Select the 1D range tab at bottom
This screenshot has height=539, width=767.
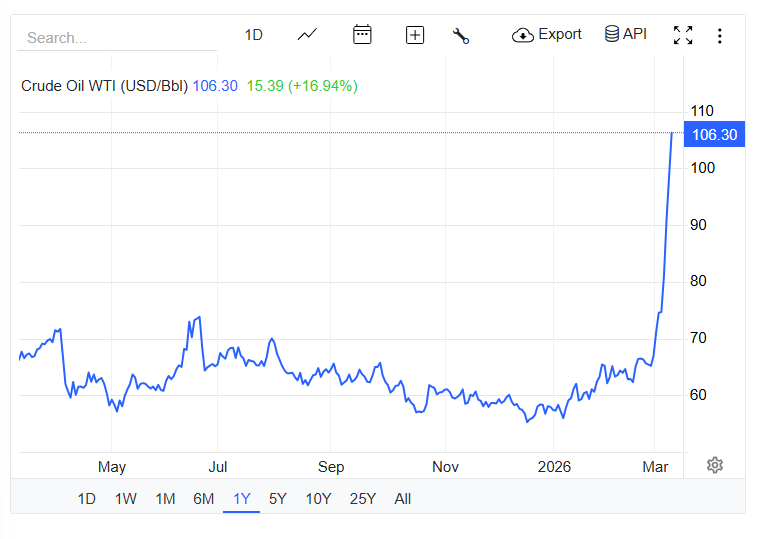[87, 499]
